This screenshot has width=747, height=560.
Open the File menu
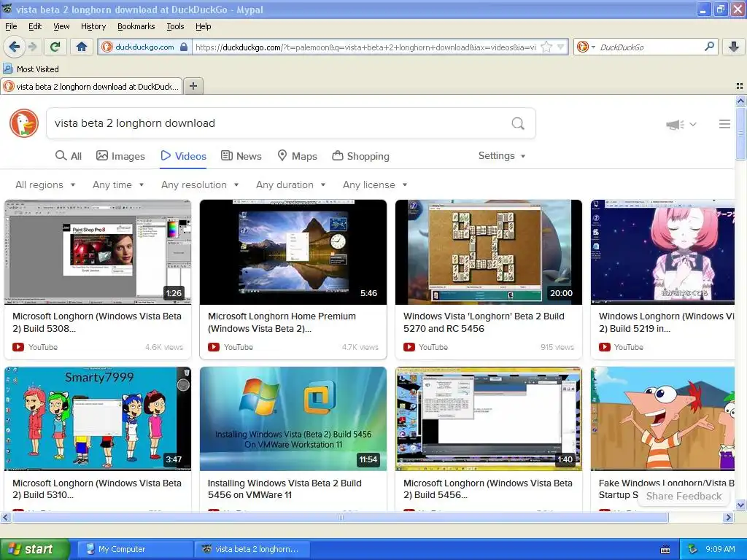(11, 26)
